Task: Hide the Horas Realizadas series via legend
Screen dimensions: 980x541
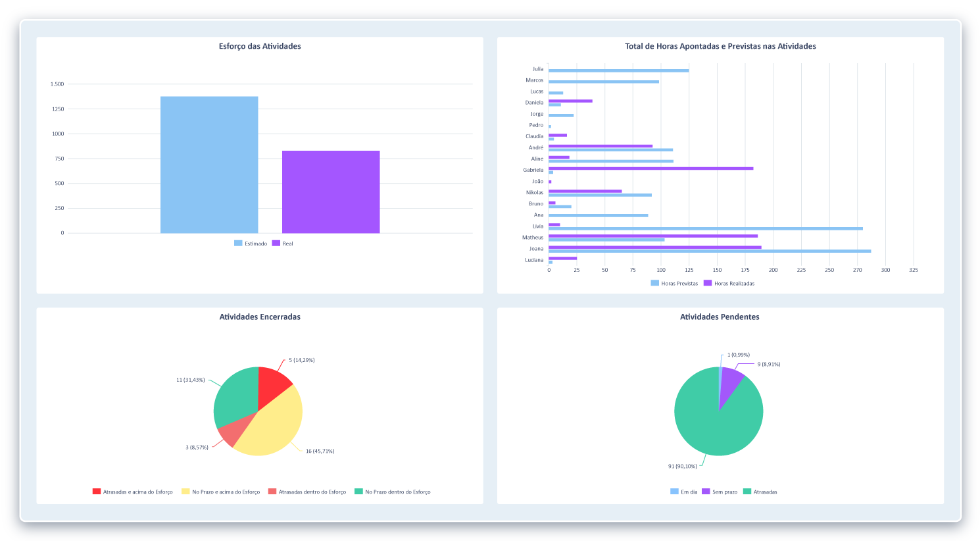Action: pyautogui.click(x=729, y=283)
